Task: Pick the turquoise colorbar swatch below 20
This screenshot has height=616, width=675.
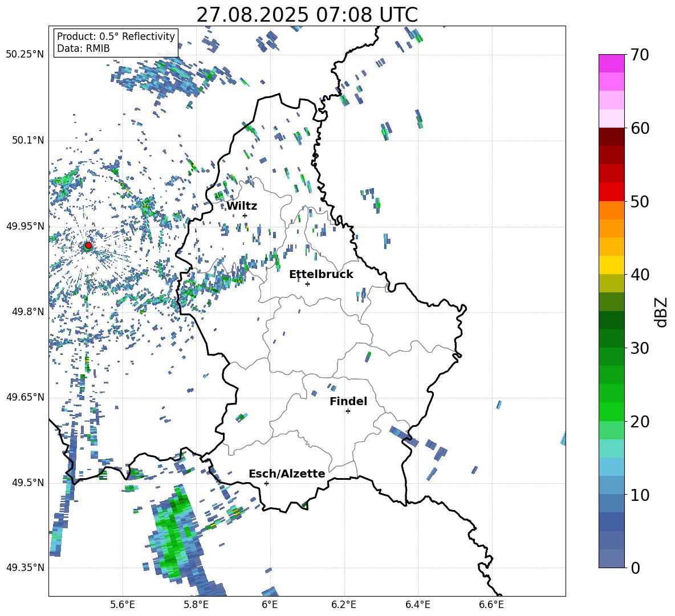Action: [x=611, y=448]
